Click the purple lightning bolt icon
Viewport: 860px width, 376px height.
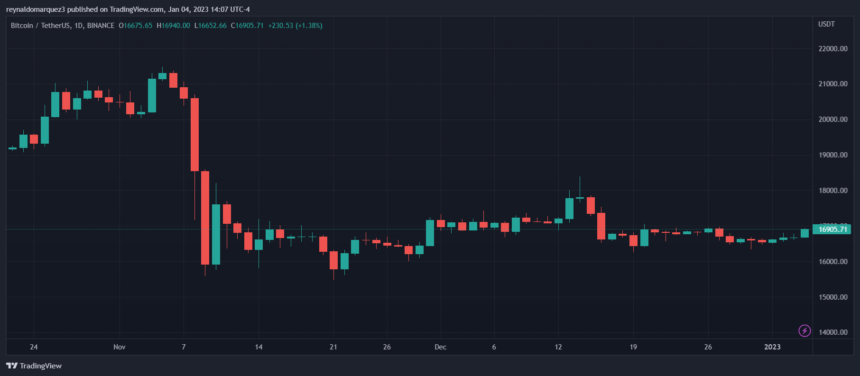click(804, 331)
